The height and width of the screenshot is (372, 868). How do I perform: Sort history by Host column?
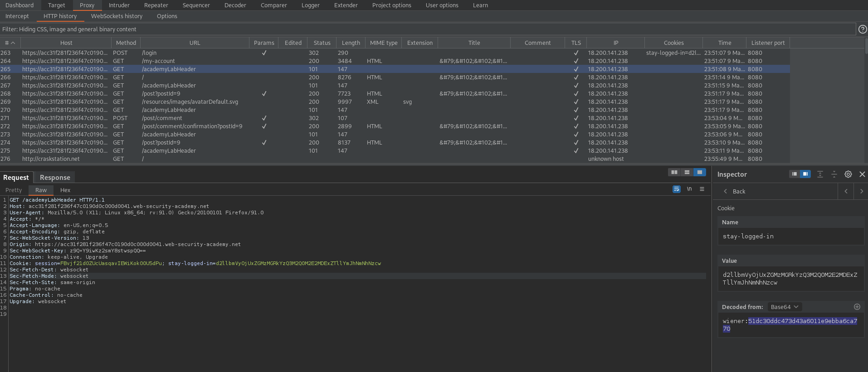[66, 43]
